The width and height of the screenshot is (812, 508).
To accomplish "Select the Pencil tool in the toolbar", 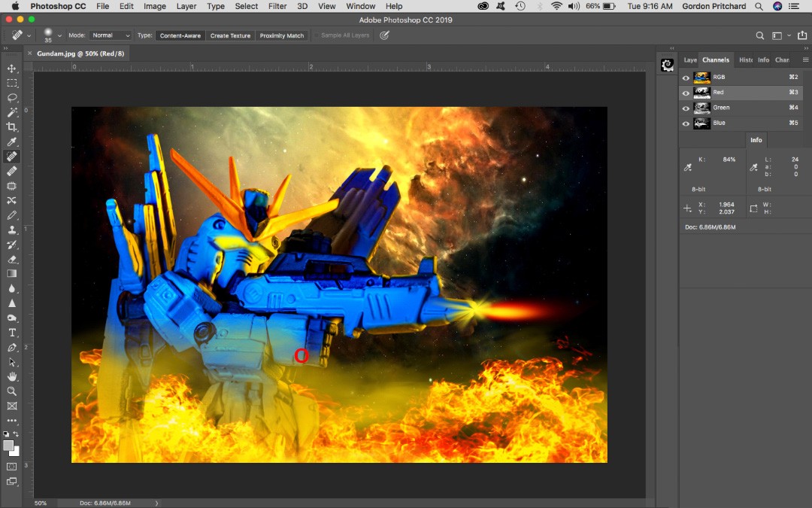I will (x=12, y=215).
